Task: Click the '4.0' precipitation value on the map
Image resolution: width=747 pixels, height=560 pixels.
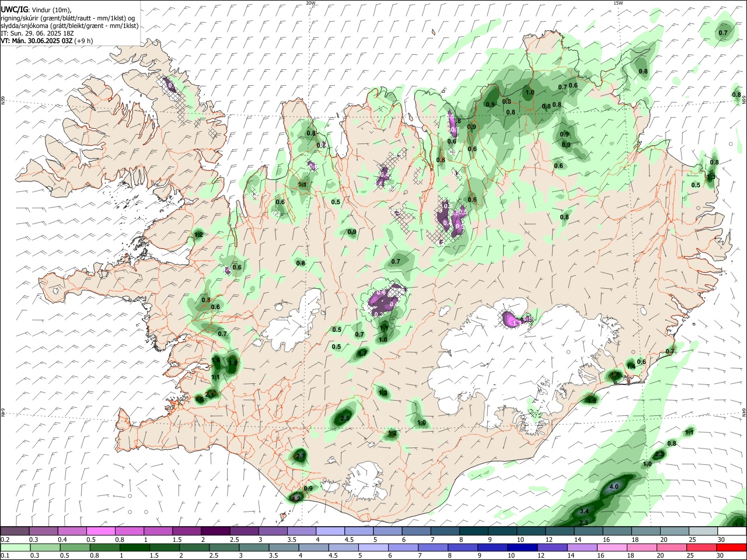Action: 614,487
